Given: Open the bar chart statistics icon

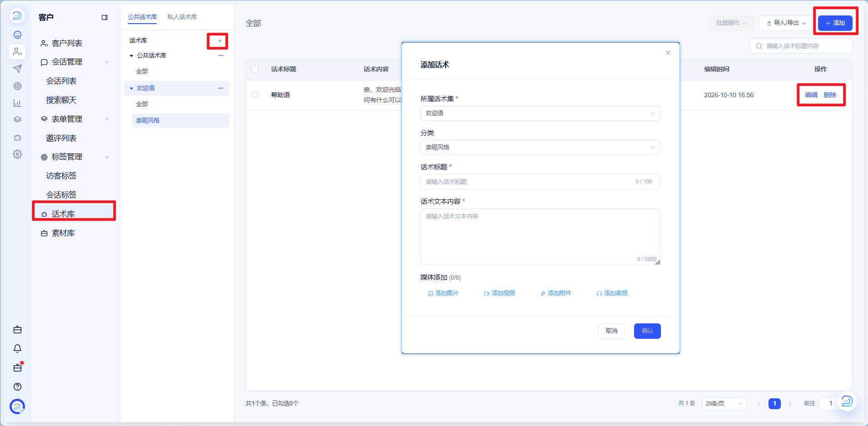Looking at the screenshot, I should click(x=17, y=103).
